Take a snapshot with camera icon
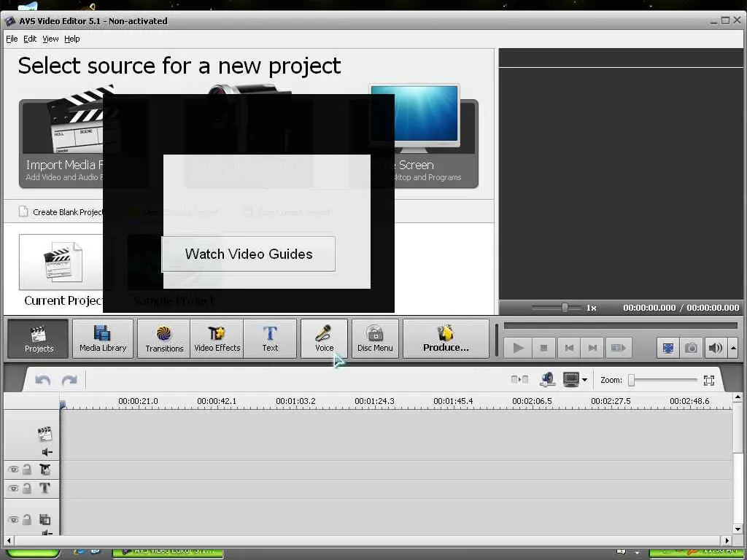 pos(692,348)
